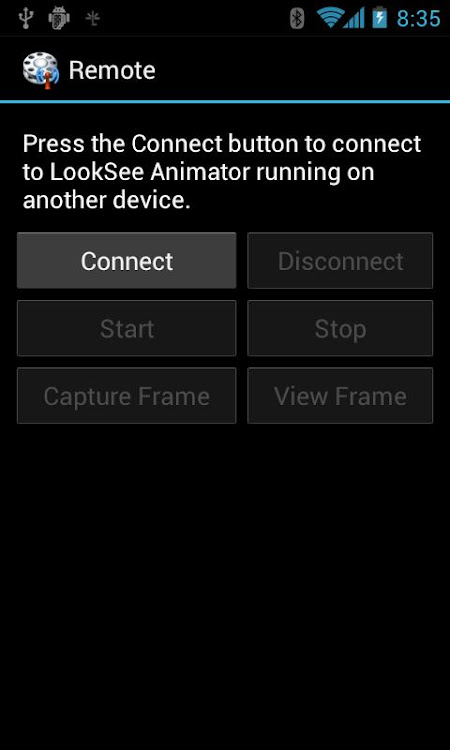
Task: Tap the Wi-Fi signal icon
Action: point(328,18)
